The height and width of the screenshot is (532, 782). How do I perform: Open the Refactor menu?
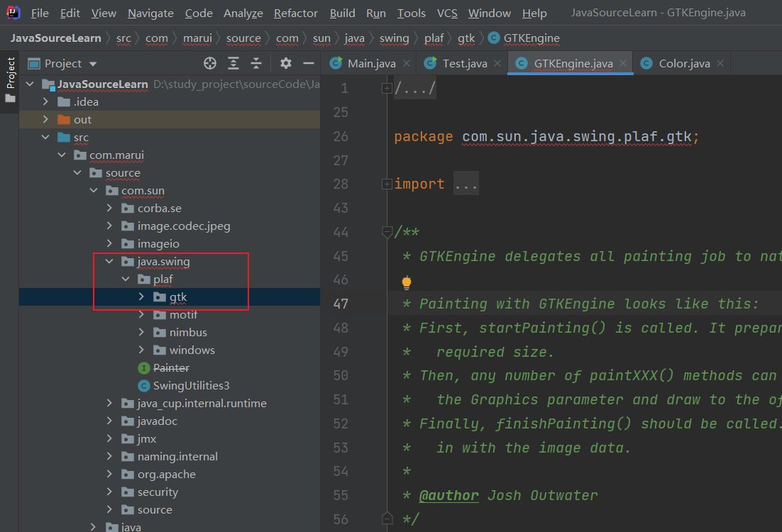[x=296, y=13]
